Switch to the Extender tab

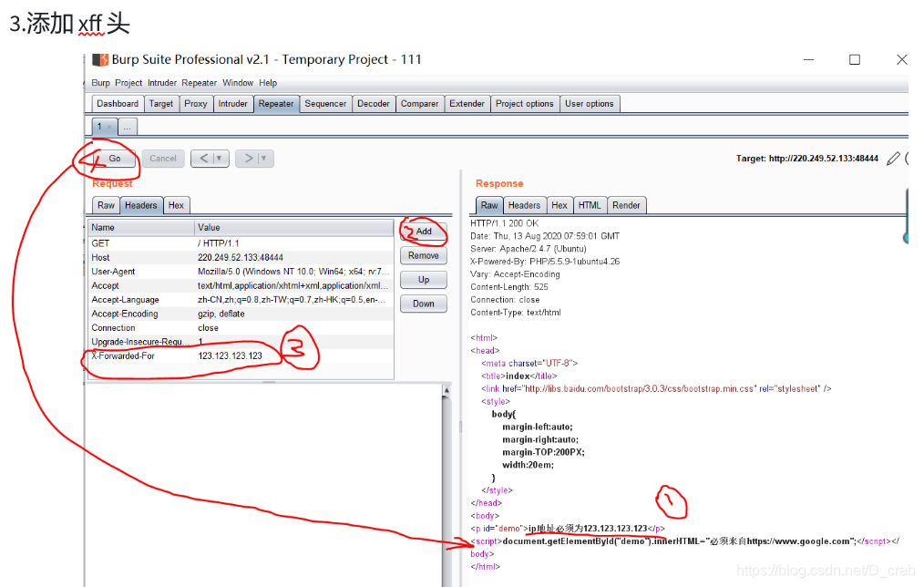[x=467, y=104]
